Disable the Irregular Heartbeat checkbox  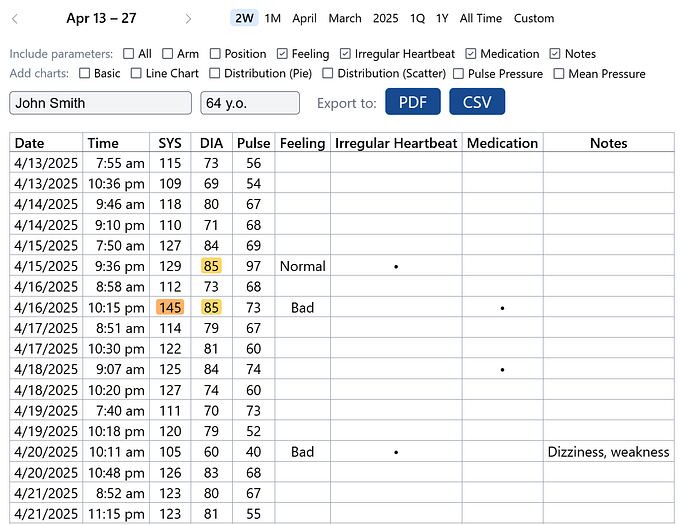(x=346, y=54)
